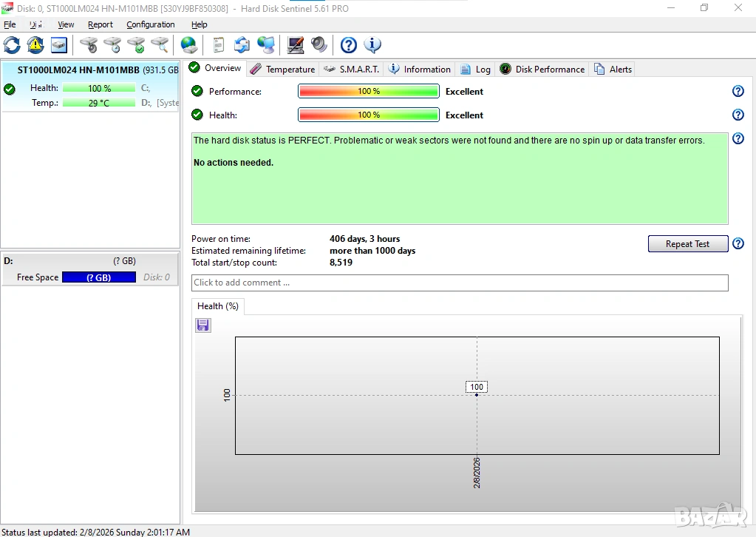The image size is (756, 537).
Task: Click the globe with disk toolbar icon
Action: [189, 45]
